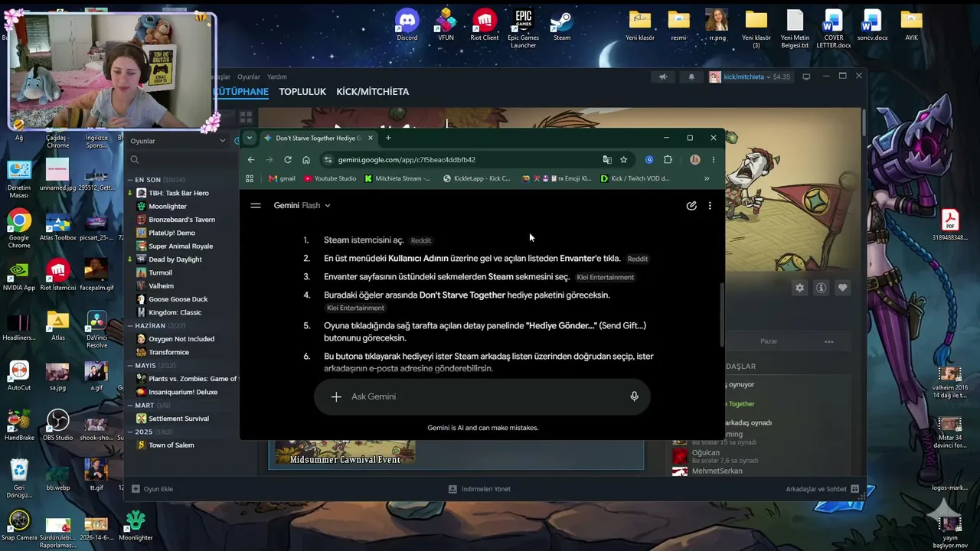Expand the Steam Oyunlar library filter dropdown

[x=223, y=141]
